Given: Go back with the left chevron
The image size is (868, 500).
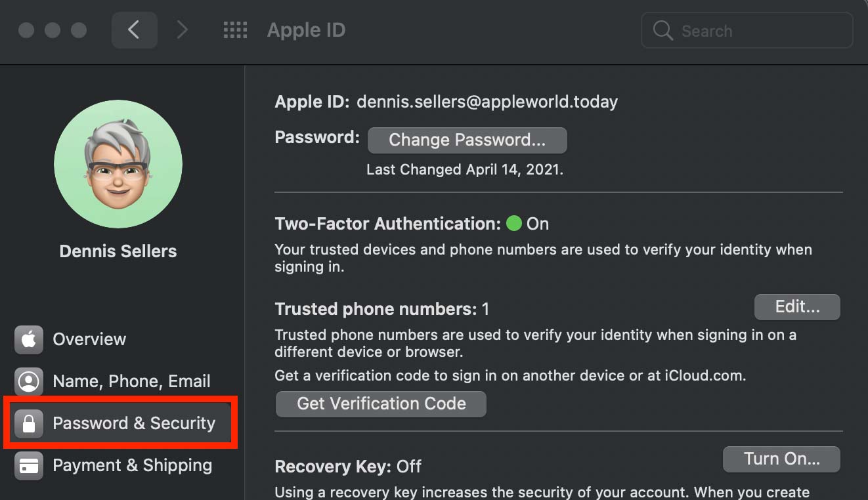Looking at the screenshot, I should tap(134, 30).
